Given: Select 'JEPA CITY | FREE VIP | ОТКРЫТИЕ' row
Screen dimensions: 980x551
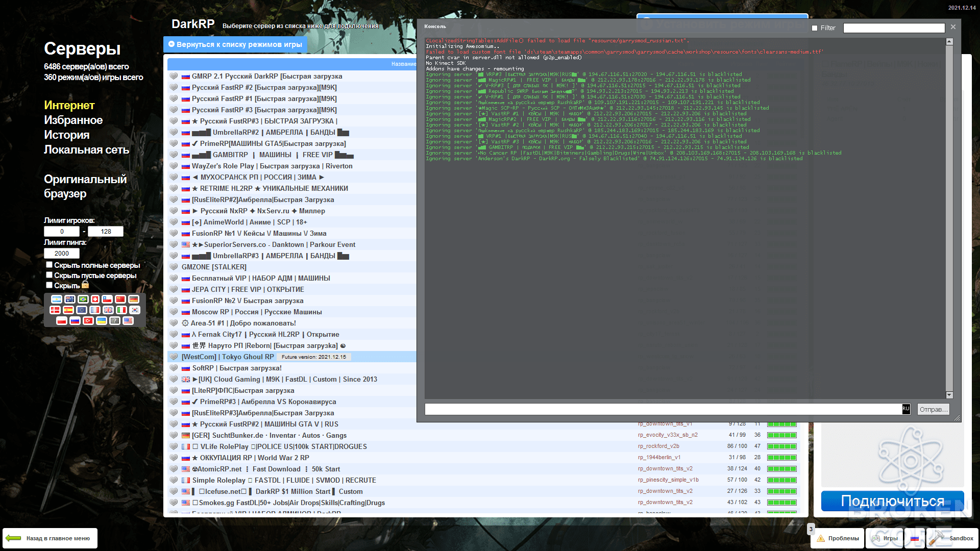Looking at the screenshot, I should pyautogui.click(x=292, y=289).
